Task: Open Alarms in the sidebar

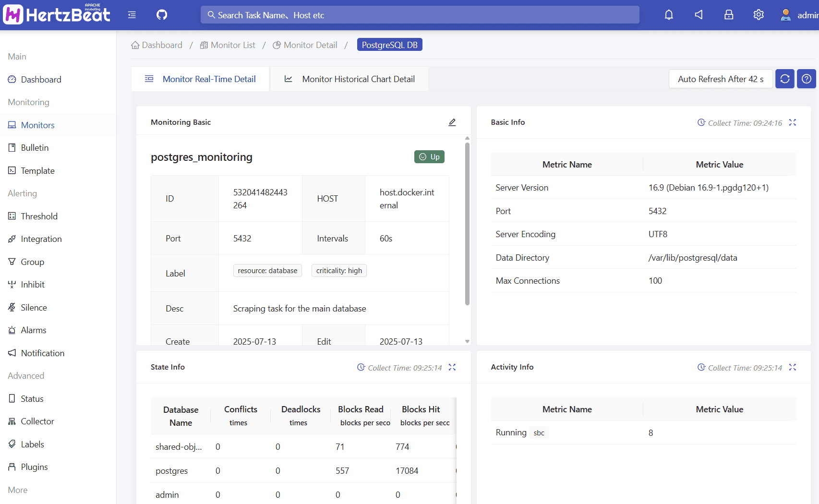Action: click(x=58, y=330)
